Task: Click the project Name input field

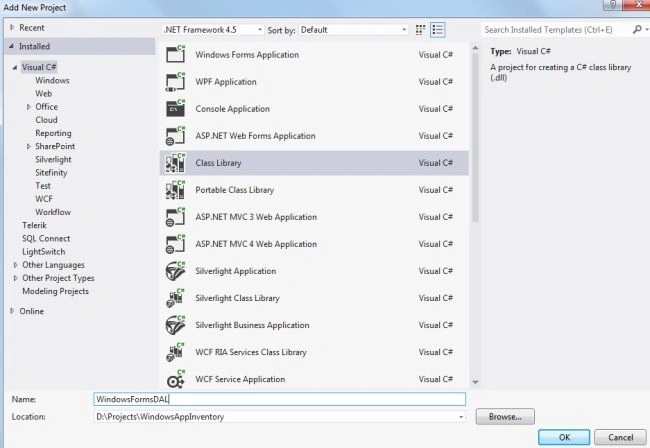Action: click(279, 399)
